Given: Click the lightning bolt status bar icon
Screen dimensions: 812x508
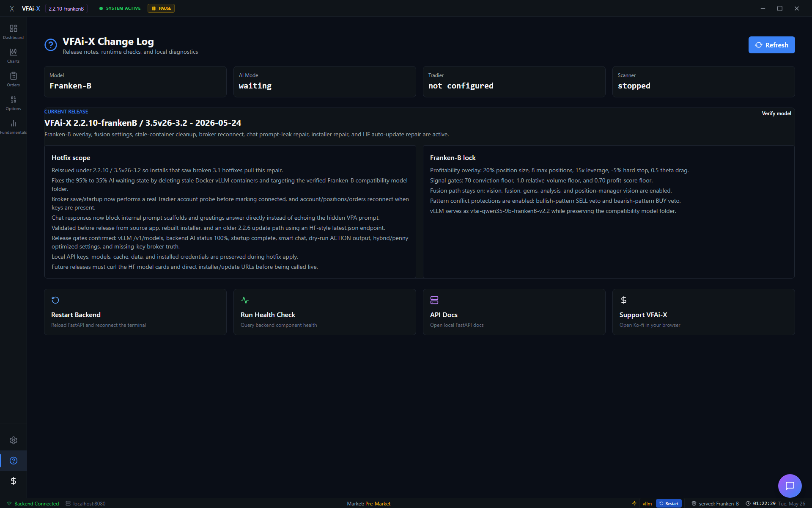Looking at the screenshot, I should [x=634, y=503].
